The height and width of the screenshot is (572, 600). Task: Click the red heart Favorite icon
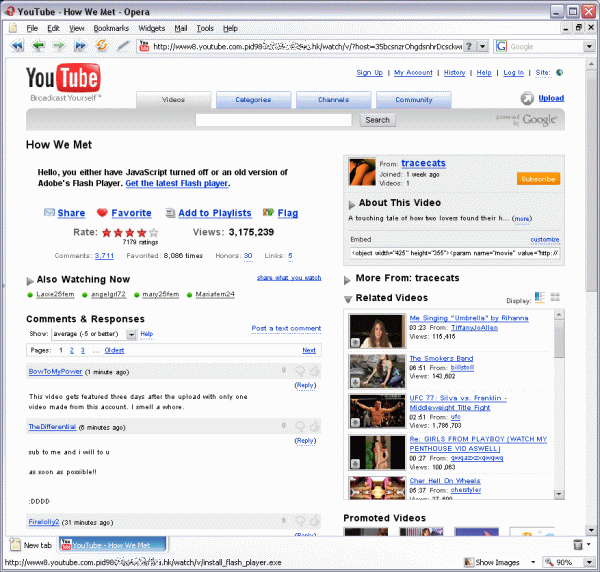tap(102, 212)
